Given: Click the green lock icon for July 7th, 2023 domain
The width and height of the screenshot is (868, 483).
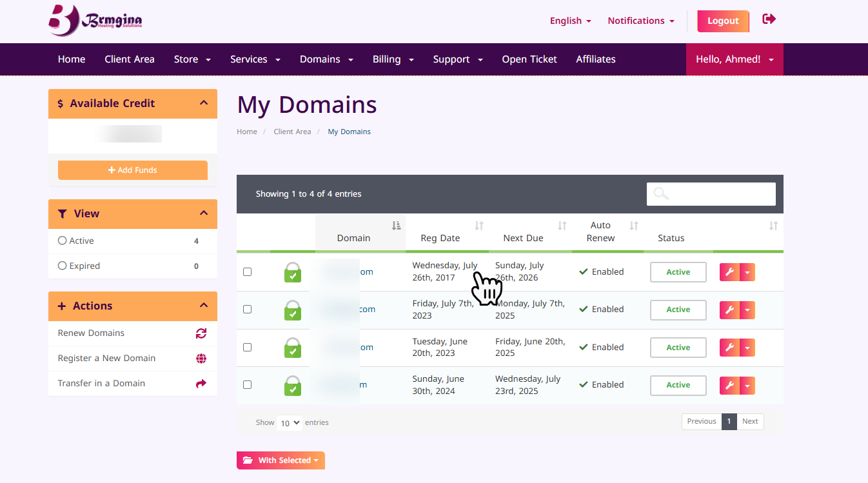Looking at the screenshot, I should tap(293, 310).
